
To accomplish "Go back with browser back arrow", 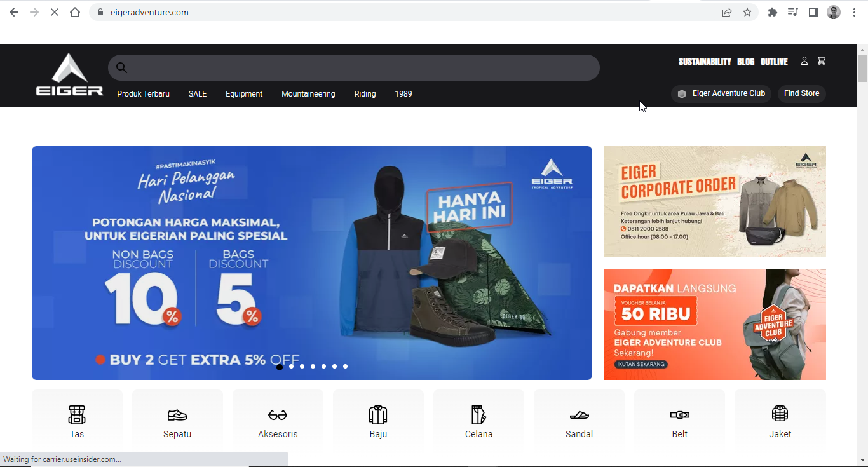I will (x=14, y=12).
